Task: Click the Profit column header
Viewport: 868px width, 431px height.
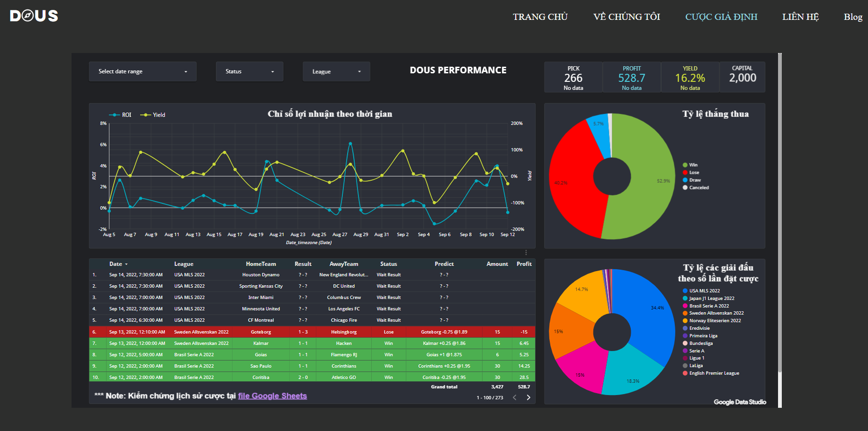Action: click(524, 264)
